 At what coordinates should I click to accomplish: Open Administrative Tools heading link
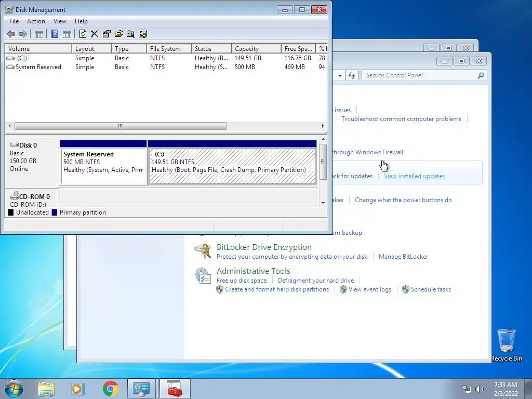(254, 271)
